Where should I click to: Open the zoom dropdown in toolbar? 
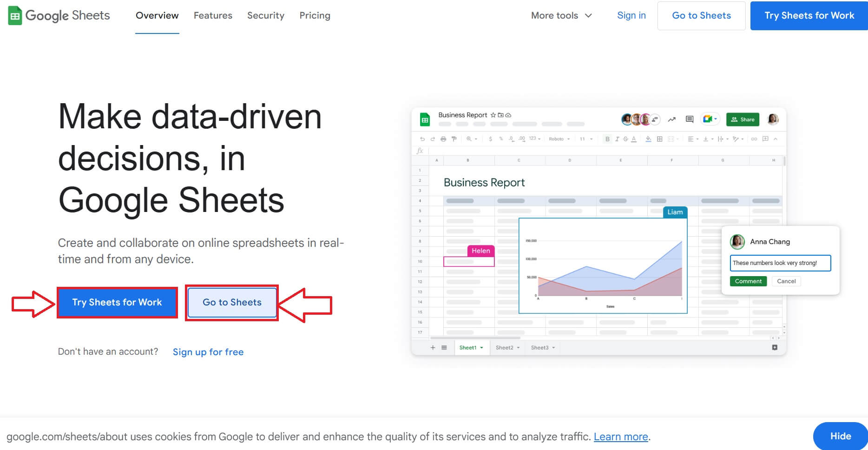click(x=472, y=139)
